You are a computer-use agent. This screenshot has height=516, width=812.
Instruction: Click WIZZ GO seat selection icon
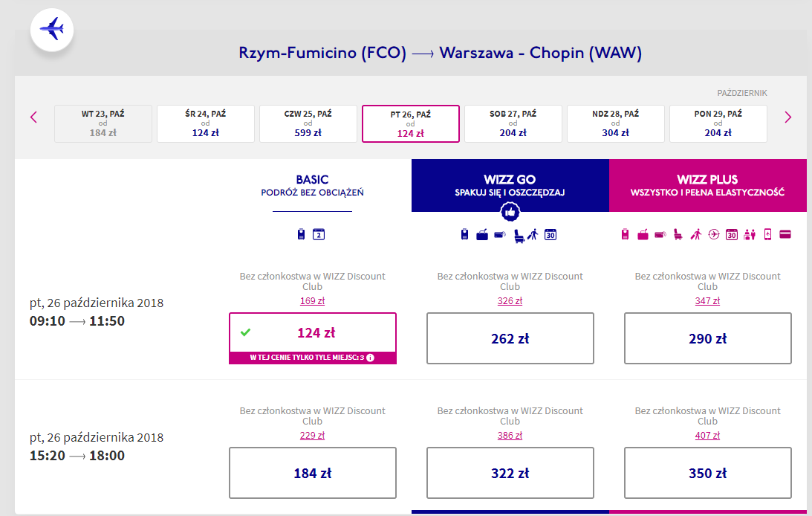(519, 236)
